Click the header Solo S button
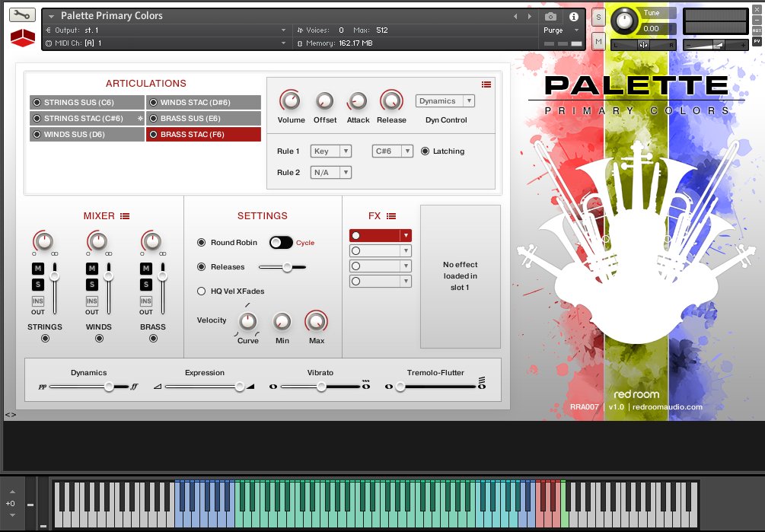Viewport: 765px width, 532px height. tap(598, 17)
